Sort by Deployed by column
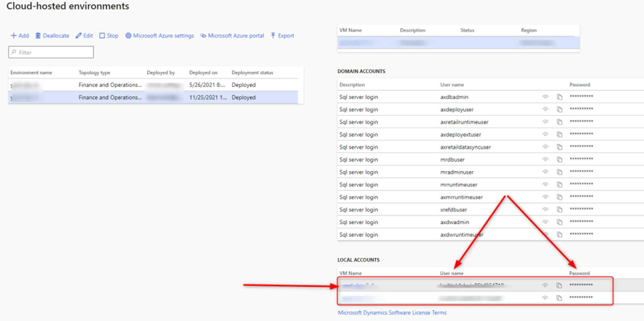 click(x=161, y=72)
